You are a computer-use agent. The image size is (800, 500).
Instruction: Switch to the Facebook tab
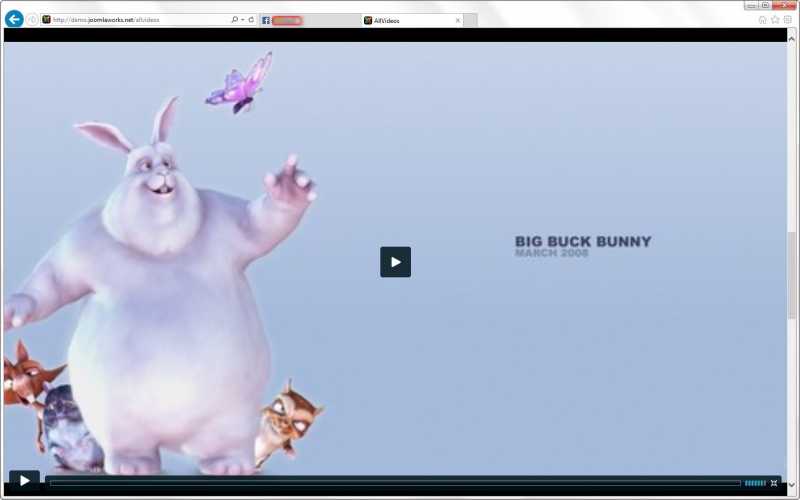310,20
